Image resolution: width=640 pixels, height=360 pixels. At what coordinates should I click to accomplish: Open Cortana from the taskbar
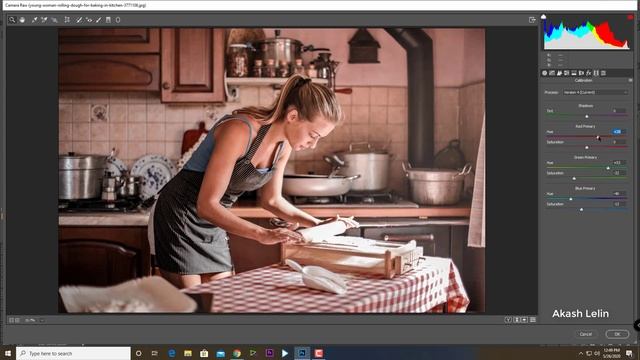pos(138,353)
